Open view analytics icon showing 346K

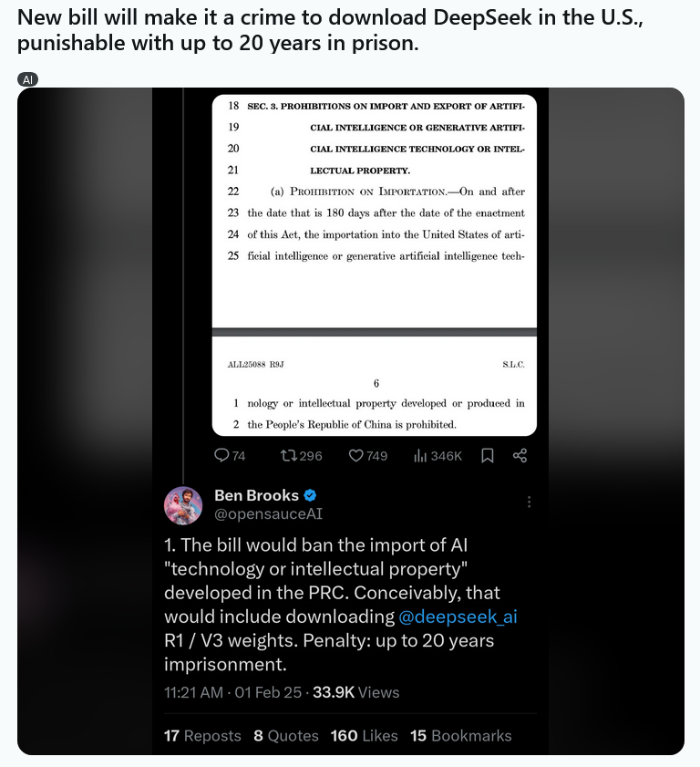[421, 455]
